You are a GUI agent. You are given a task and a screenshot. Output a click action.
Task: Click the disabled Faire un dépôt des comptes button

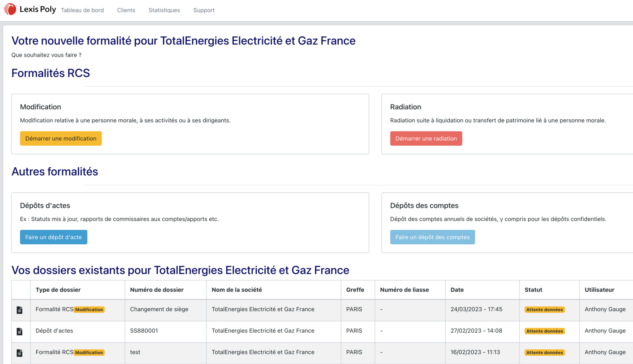432,237
